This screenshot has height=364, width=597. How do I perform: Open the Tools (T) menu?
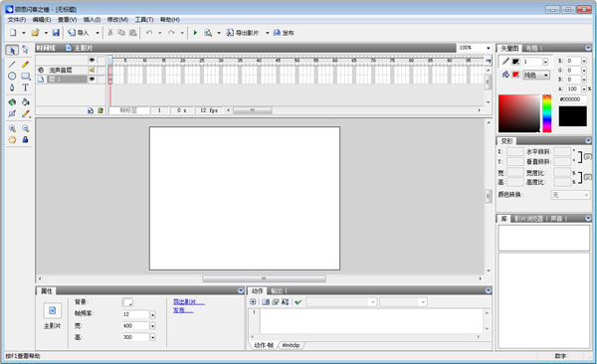144,20
